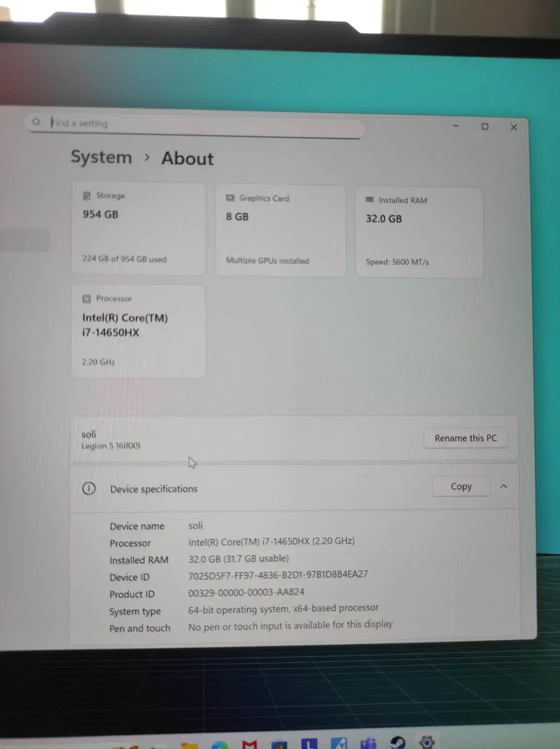Click Rename this PC button
560x749 pixels.
[x=466, y=438]
